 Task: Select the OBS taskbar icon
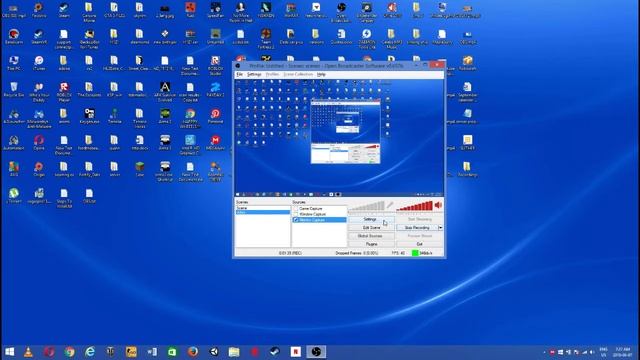coord(316,351)
